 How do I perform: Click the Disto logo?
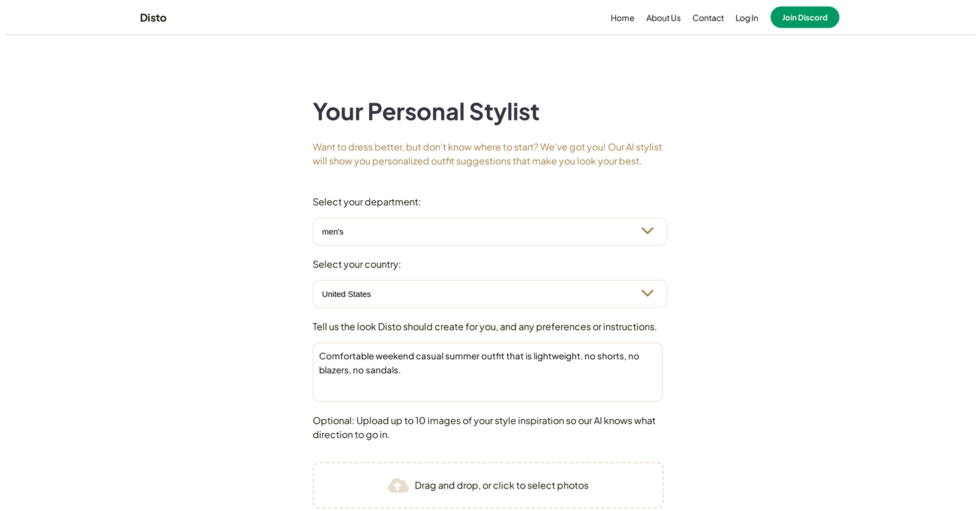coord(153,18)
